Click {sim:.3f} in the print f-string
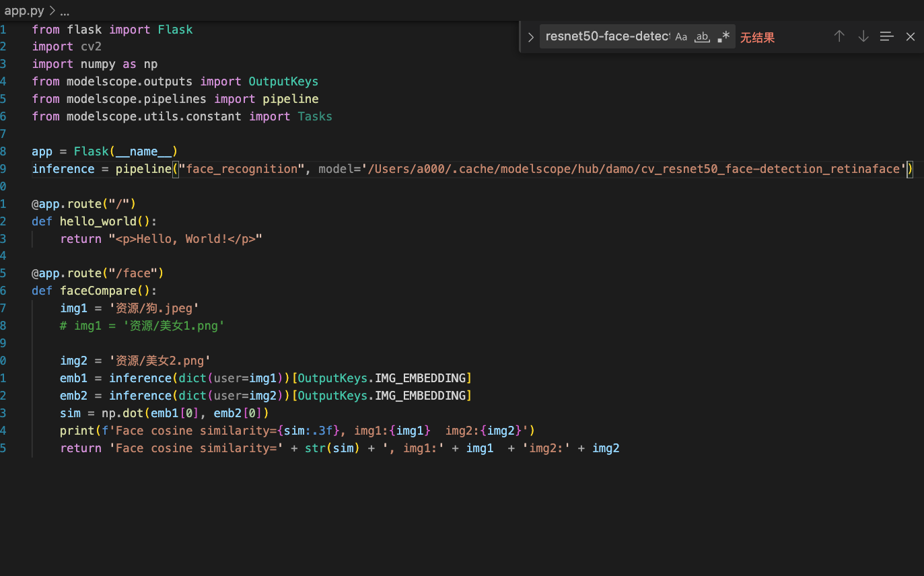This screenshot has width=924, height=576. point(308,431)
